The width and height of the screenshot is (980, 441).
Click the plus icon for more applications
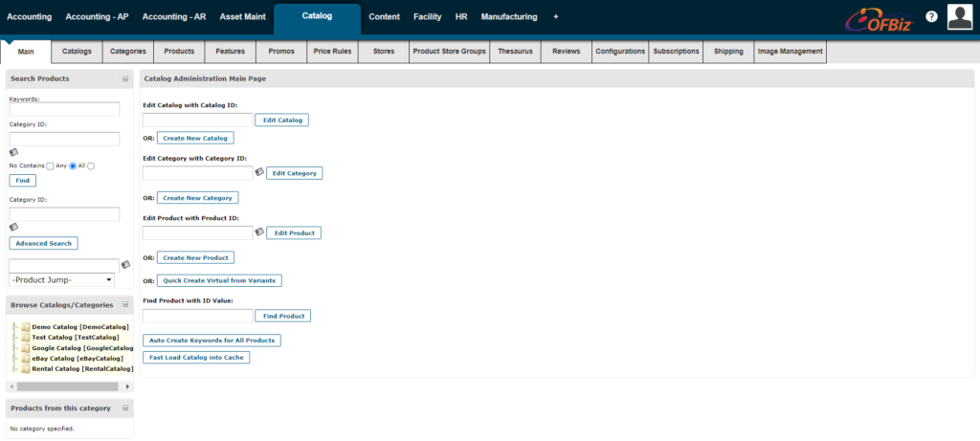click(x=556, y=17)
